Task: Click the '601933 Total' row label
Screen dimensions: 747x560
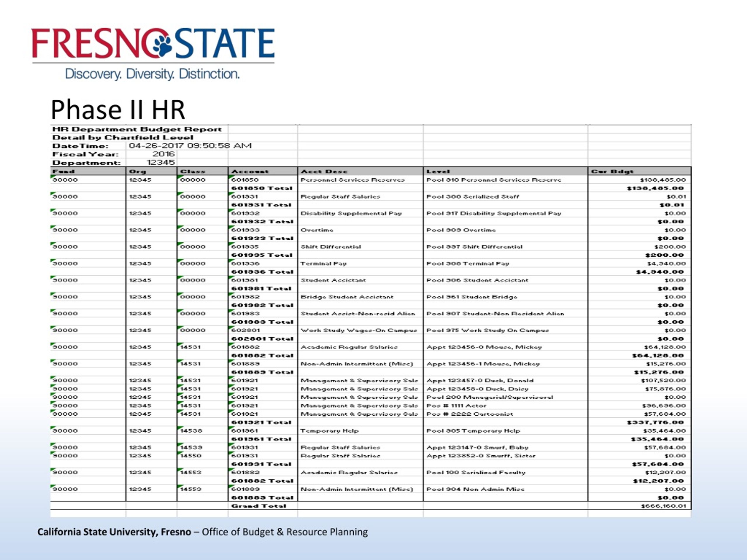Action: 262,238
